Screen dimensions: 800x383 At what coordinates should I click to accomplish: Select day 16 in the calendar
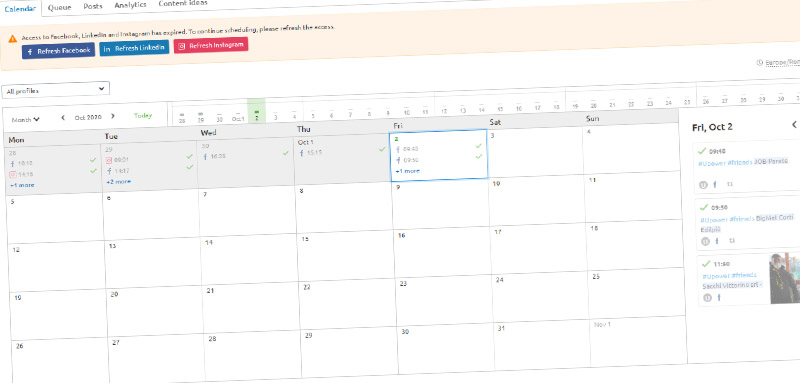(x=443, y=254)
